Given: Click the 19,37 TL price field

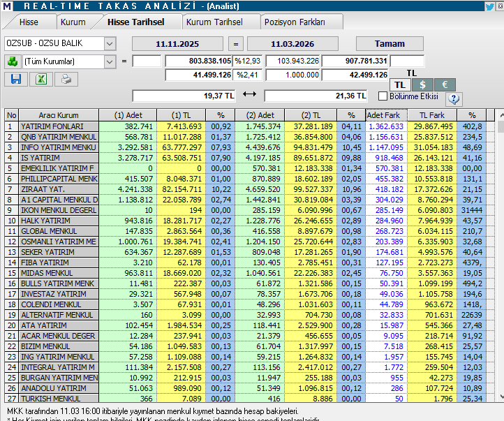Looking at the screenshot, I should coord(184,96).
